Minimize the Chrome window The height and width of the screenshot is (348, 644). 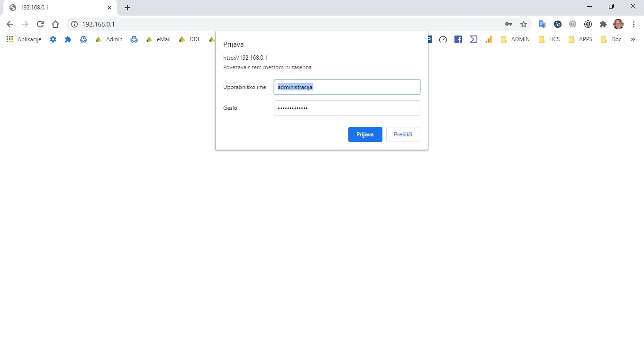click(589, 7)
